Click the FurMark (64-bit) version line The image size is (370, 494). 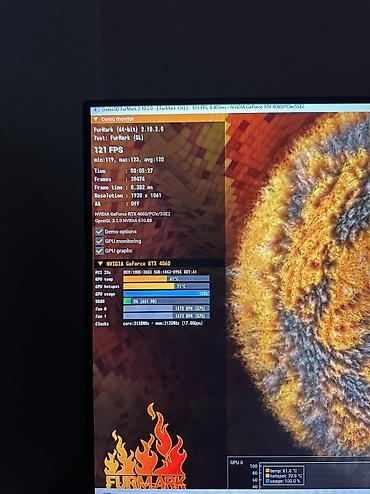coord(129,129)
